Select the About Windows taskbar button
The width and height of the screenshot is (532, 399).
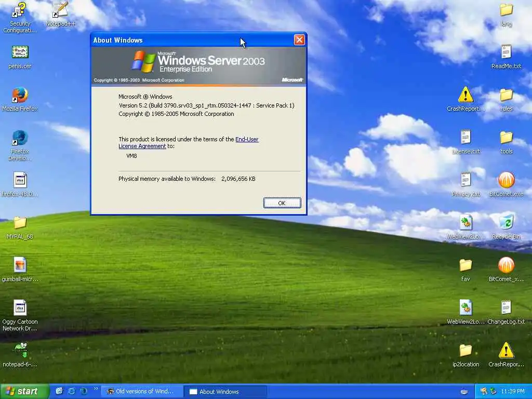pyautogui.click(x=225, y=392)
